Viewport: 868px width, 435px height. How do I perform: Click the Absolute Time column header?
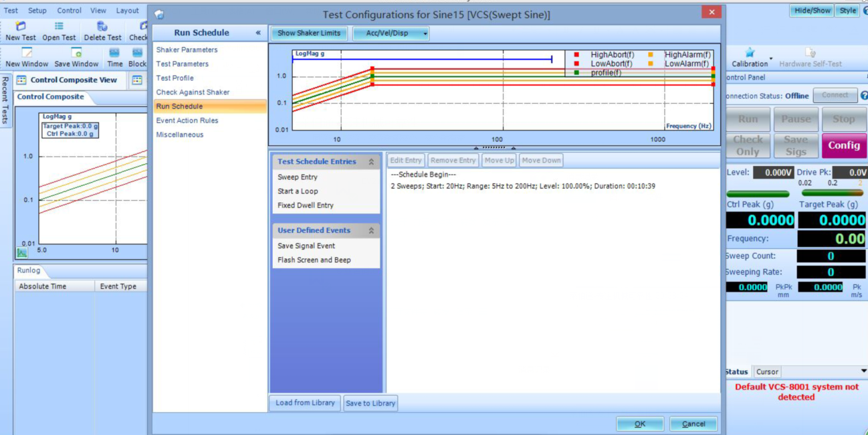tap(55, 286)
